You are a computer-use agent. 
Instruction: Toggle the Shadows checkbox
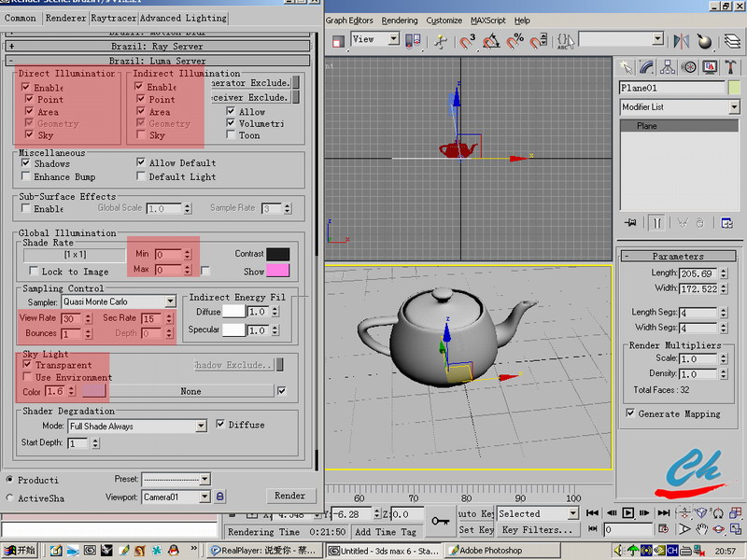(26, 163)
